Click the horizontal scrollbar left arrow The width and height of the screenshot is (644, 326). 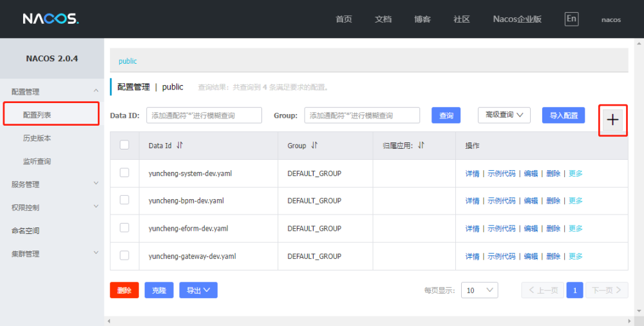109,321
